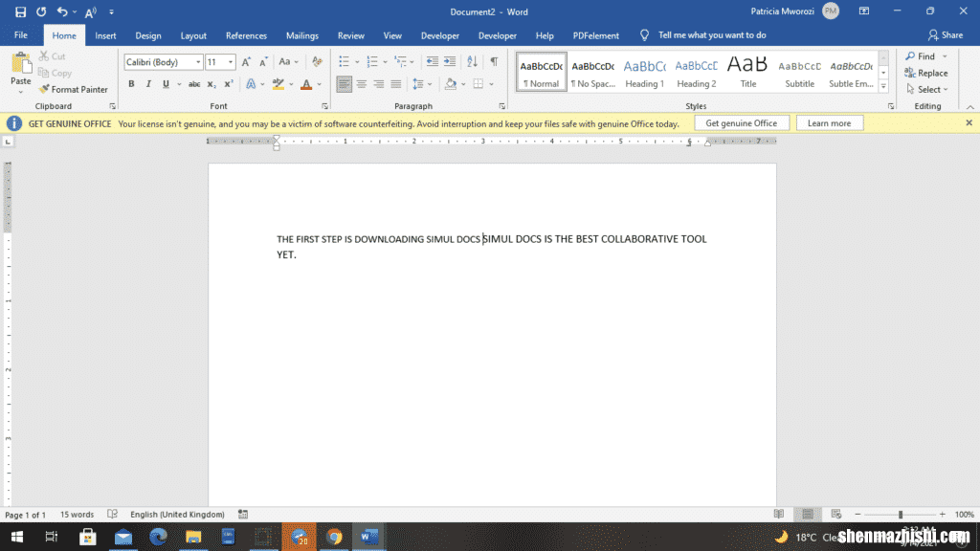Open the Windows Start menu
Image resolution: width=980 pixels, height=551 pixels.
pyautogui.click(x=17, y=537)
